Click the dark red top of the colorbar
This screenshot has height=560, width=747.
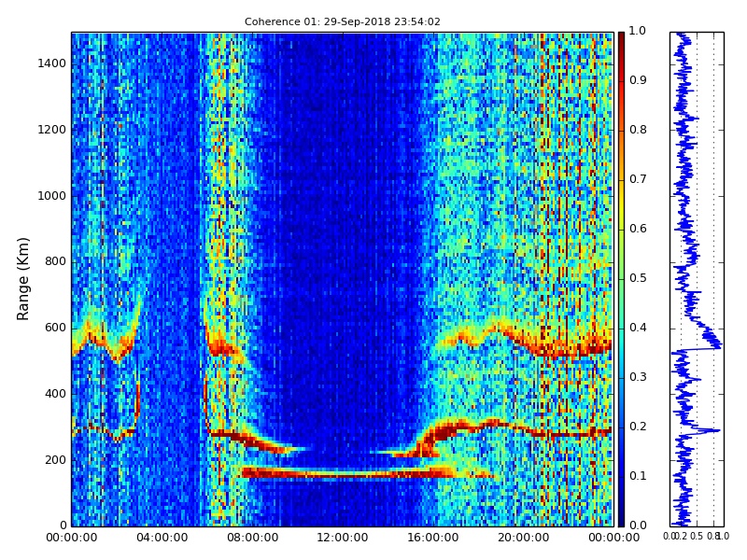point(621,38)
